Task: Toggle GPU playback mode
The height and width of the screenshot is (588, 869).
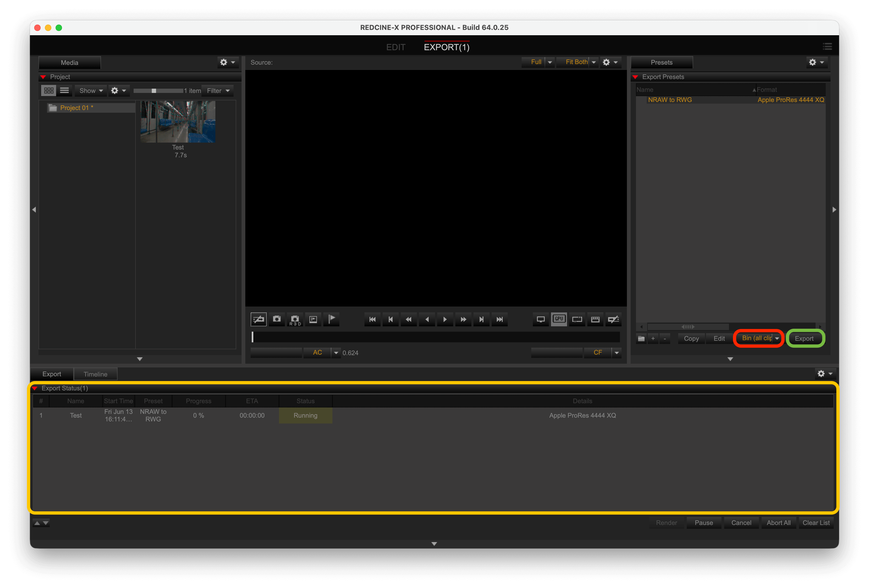Action: click(559, 319)
